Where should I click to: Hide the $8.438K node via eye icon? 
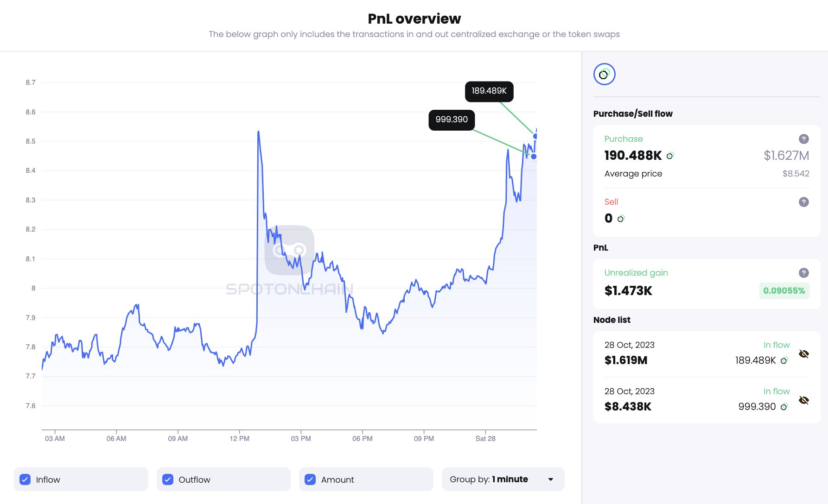pyautogui.click(x=804, y=400)
